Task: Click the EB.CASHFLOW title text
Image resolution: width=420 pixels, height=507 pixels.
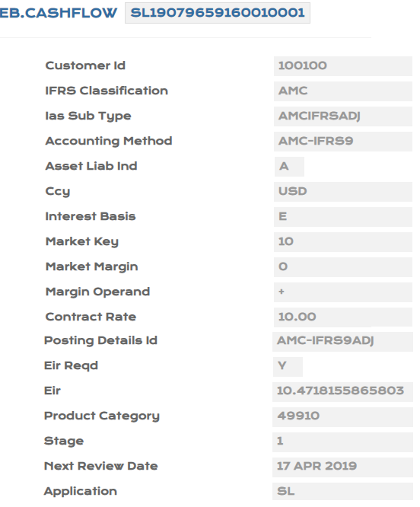Action: pos(58,13)
